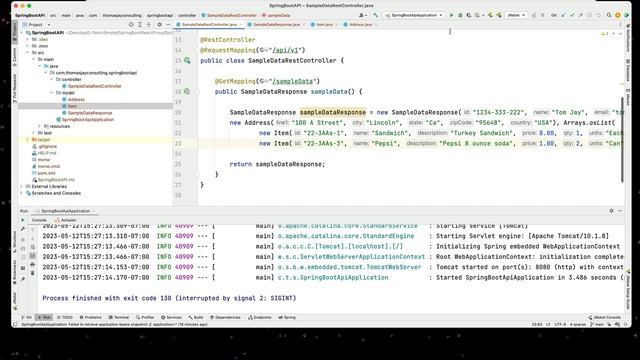Screen dimensions: 640x360
Task: Start debugging with the bug icon
Action: pyautogui.click(x=460, y=15)
